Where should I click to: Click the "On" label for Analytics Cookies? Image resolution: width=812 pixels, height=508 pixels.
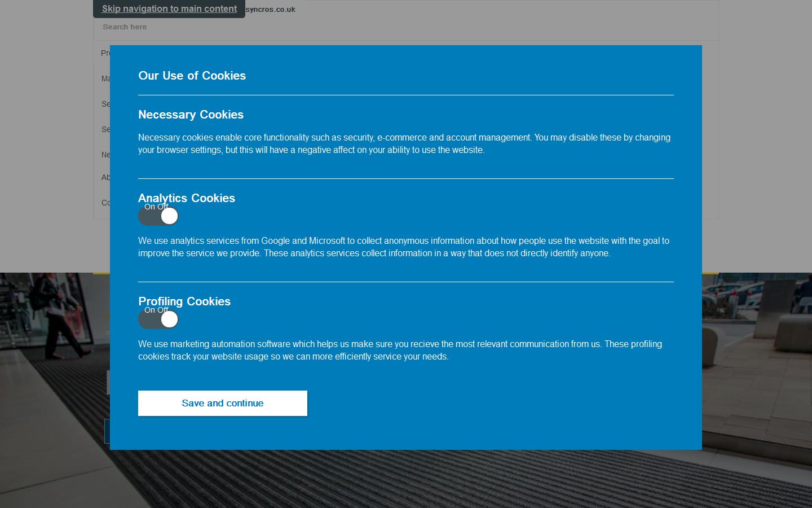point(149,207)
